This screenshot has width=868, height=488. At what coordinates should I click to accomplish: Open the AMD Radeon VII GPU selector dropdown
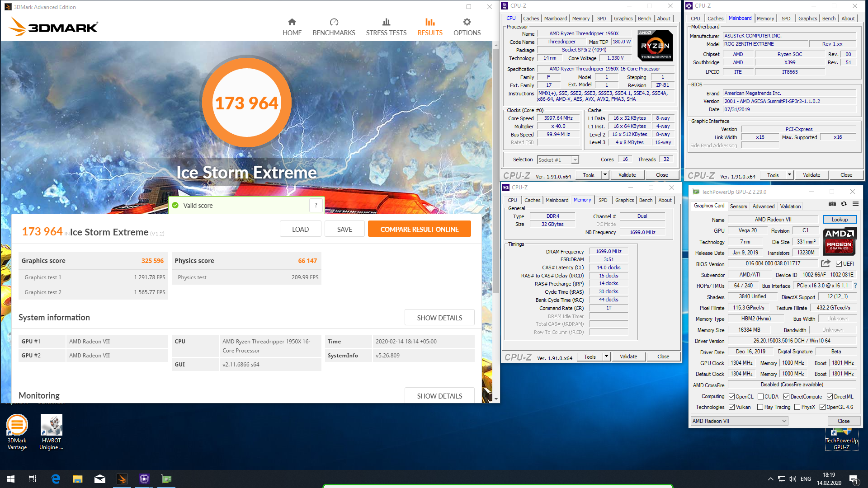tap(739, 421)
